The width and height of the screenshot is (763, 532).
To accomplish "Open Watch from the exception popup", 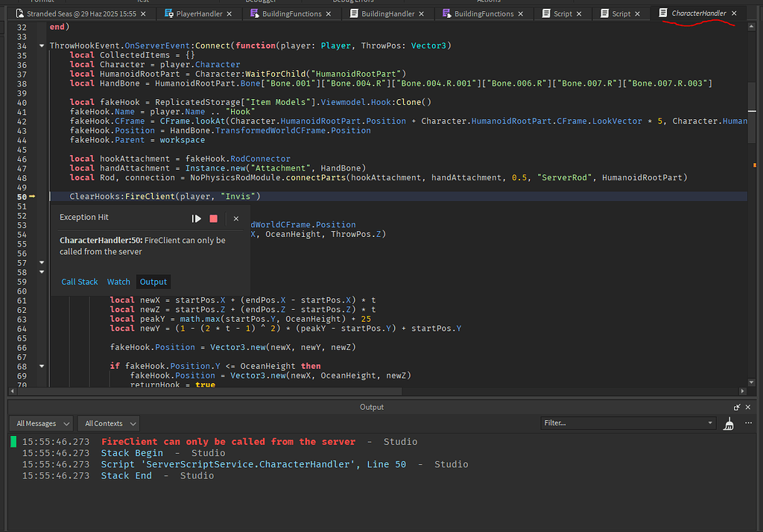I will point(118,282).
